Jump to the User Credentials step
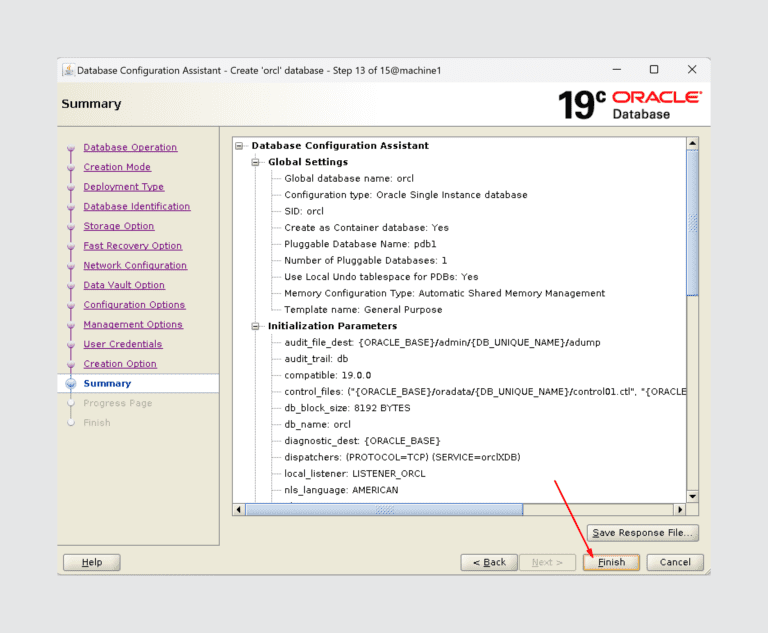Screen dimensions: 768x633 (122, 344)
